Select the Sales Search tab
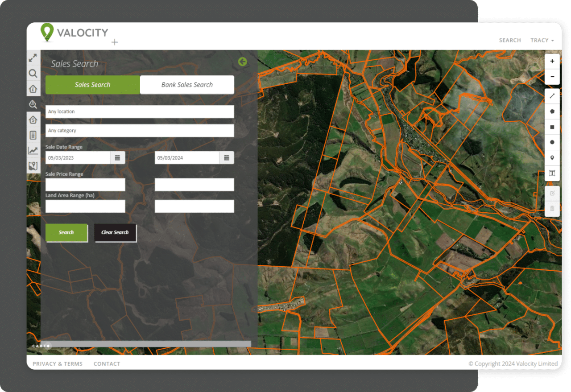This screenshot has width=571, height=392. [x=91, y=85]
